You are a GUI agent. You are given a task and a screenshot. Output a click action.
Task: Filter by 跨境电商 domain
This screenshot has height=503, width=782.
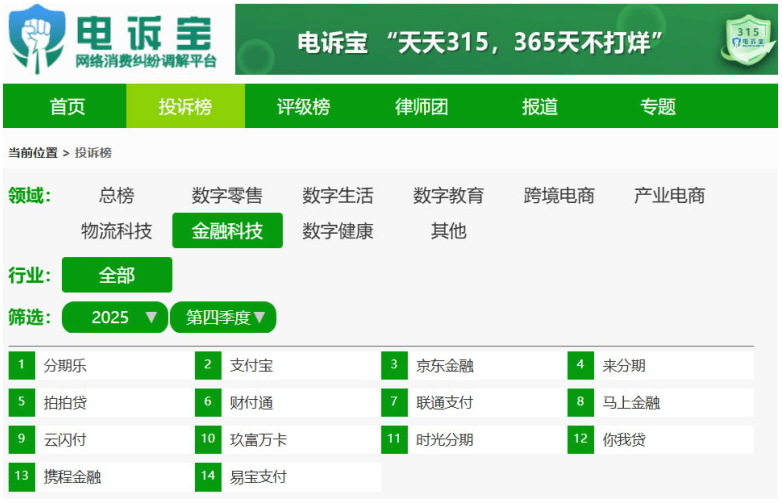559,195
